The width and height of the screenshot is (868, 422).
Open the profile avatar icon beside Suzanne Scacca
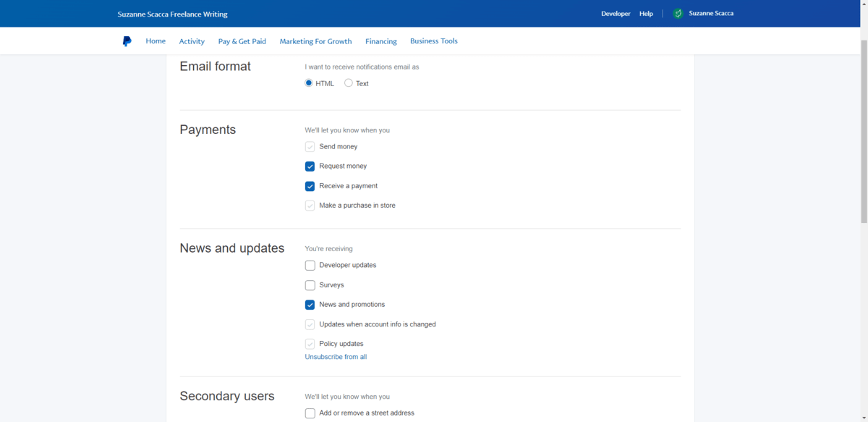[x=678, y=13]
